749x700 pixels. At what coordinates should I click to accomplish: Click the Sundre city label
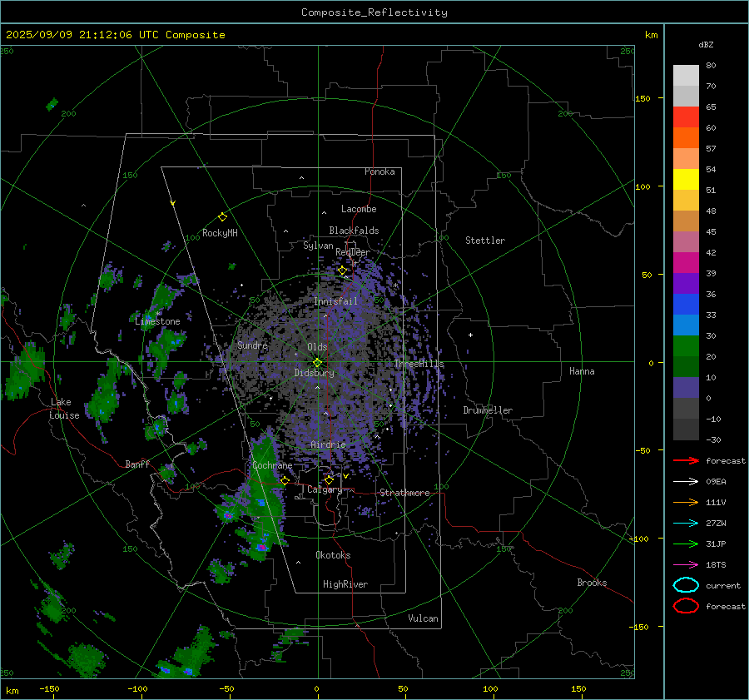[x=252, y=345]
